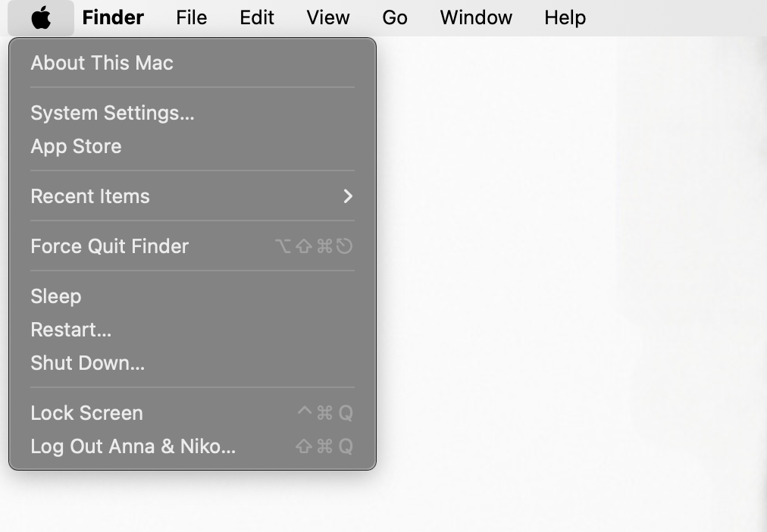
Task: Select About This Mac
Action: click(102, 63)
